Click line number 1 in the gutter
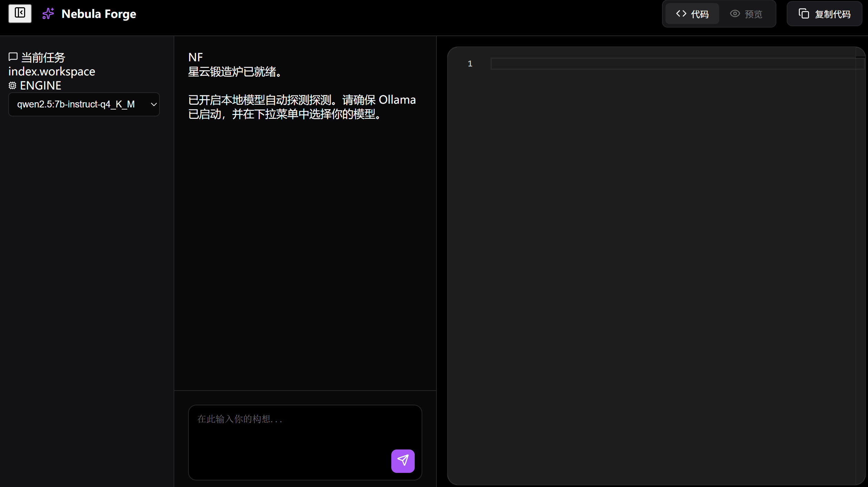 [x=470, y=64]
